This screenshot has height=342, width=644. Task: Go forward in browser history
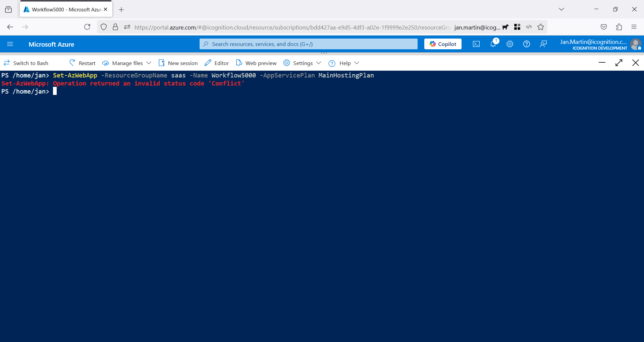(25, 27)
